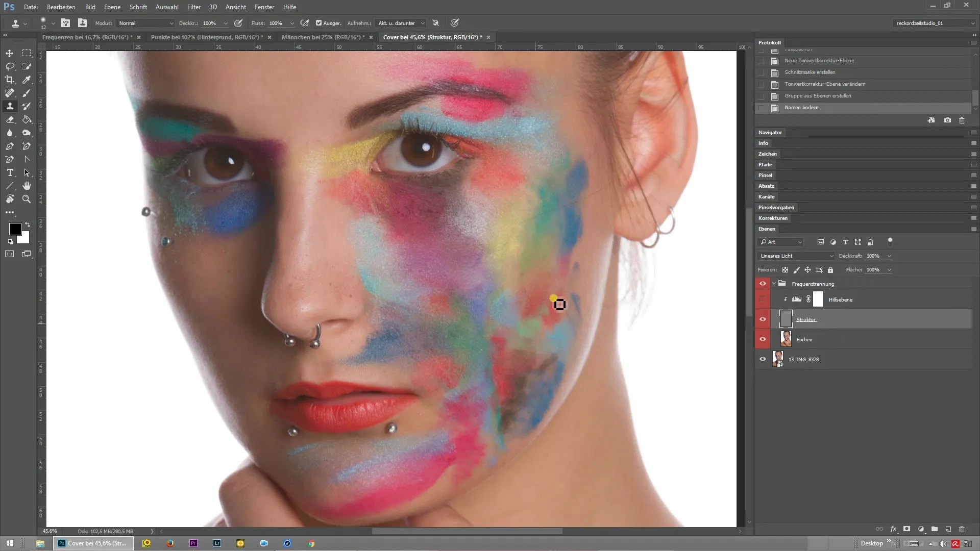Image resolution: width=980 pixels, height=551 pixels.
Task: Delete layer trash icon in Layers panel
Action: [x=962, y=529]
